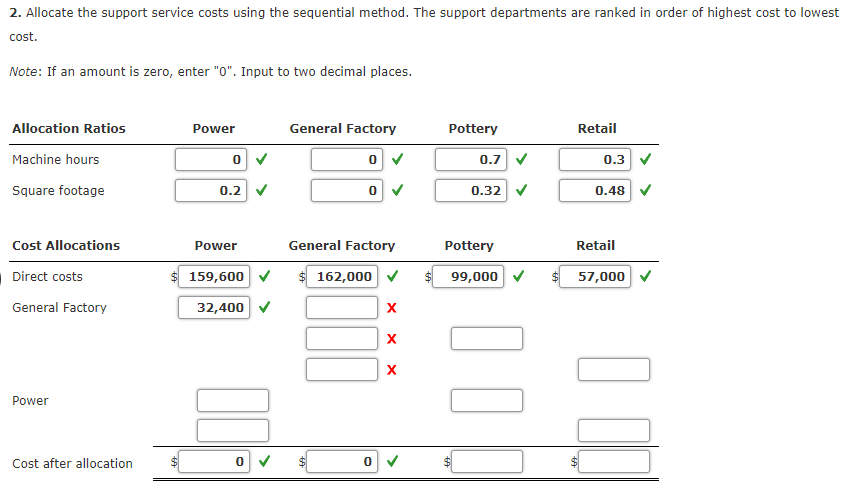Click the 'Cost after allocation' row label
The height and width of the screenshot is (492, 842).
click(x=72, y=464)
